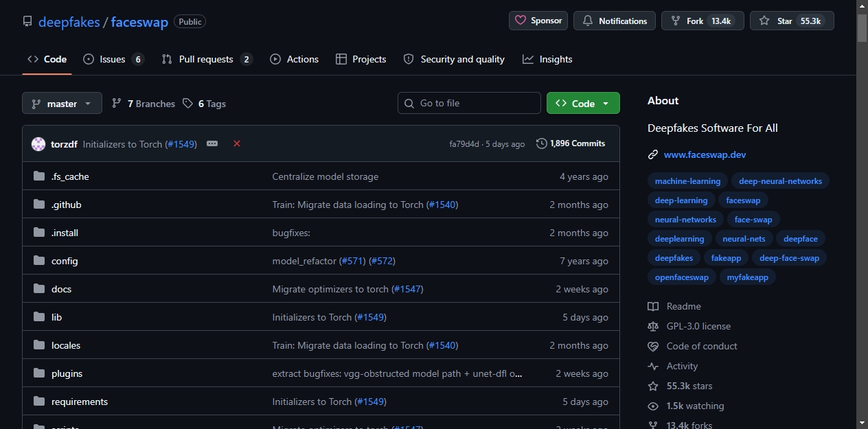Image resolution: width=868 pixels, height=429 pixels.
Task: Click torzdf avatar image
Action: click(x=38, y=144)
